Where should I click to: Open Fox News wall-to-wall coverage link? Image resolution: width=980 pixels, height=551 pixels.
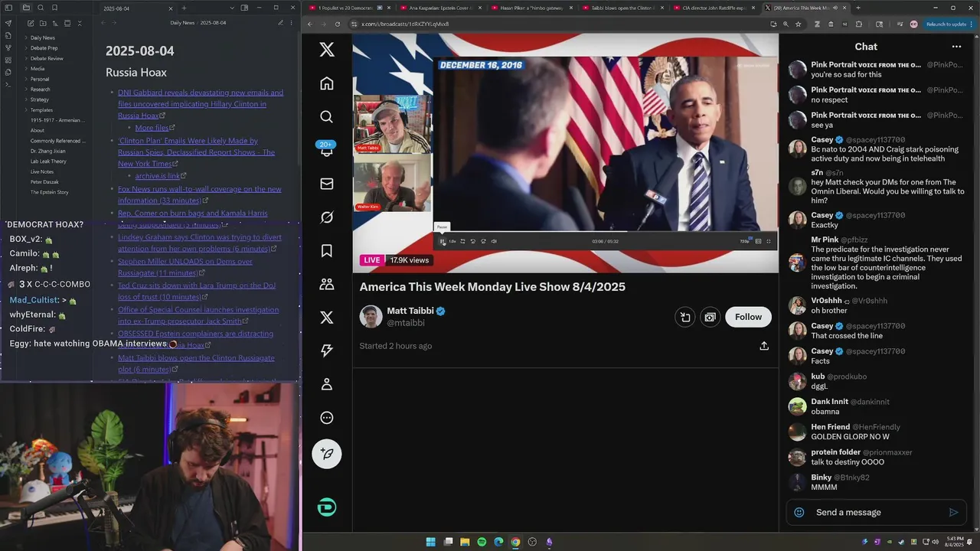[199, 194]
